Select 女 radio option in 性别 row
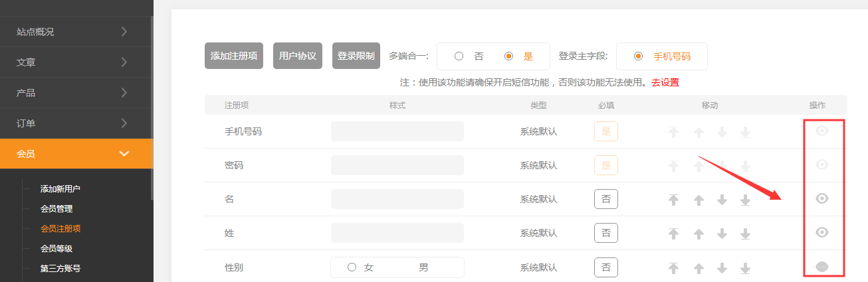The width and height of the screenshot is (868, 282). coord(352,267)
